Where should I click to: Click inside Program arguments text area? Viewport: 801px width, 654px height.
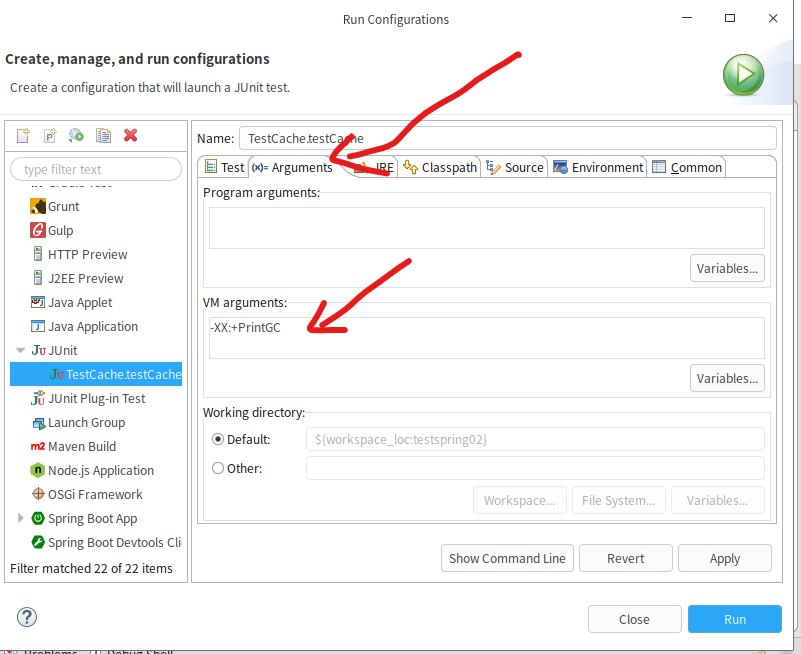tap(486, 228)
